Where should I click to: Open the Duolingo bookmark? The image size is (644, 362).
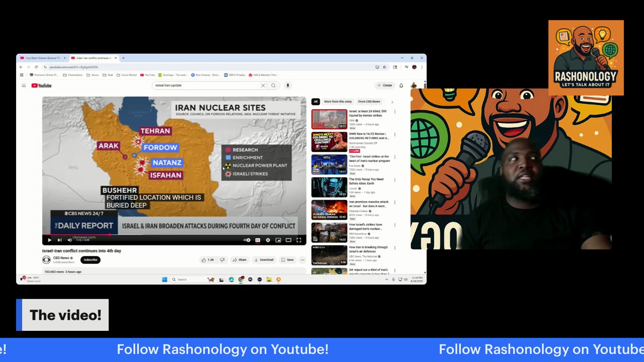[x=173, y=75]
